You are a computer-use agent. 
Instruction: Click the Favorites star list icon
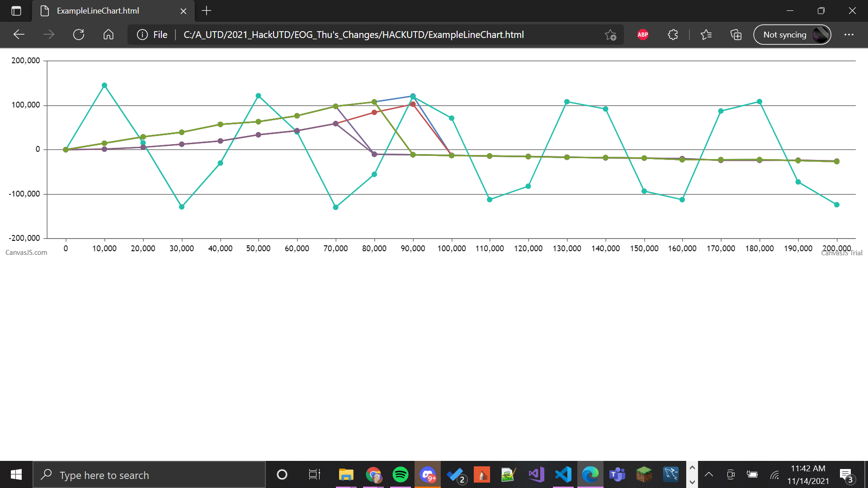pos(706,35)
